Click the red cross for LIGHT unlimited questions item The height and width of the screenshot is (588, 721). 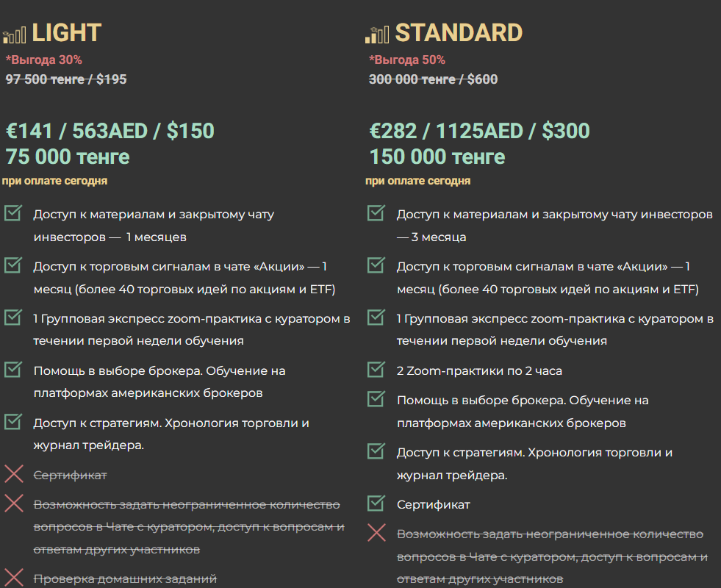pyautogui.click(x=14, y=503)
